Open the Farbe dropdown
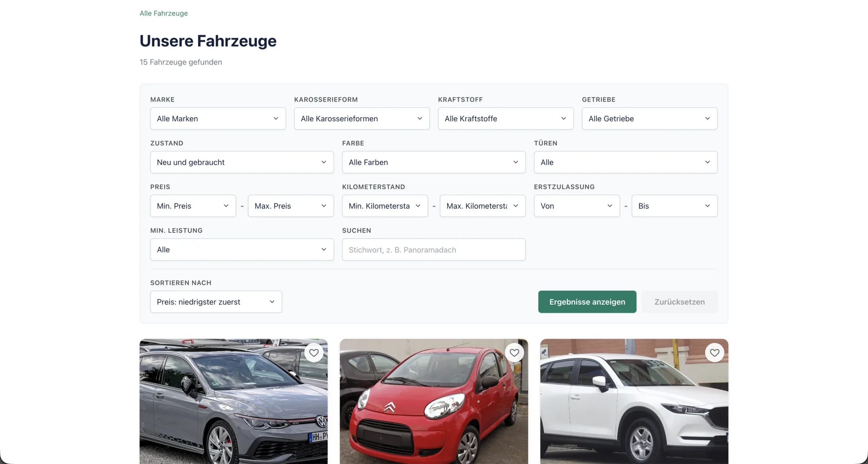 coord(434,162)
